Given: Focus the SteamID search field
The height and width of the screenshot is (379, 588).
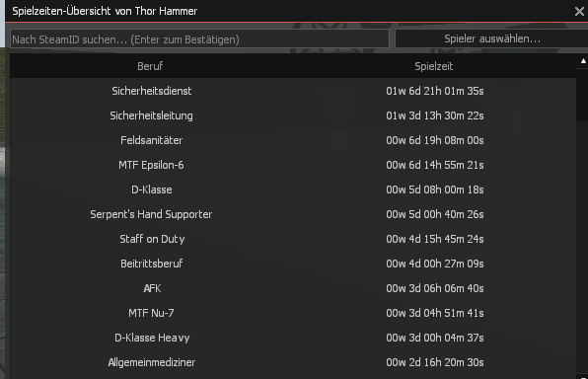Looking at the screenshot, I should coord(199,39).
